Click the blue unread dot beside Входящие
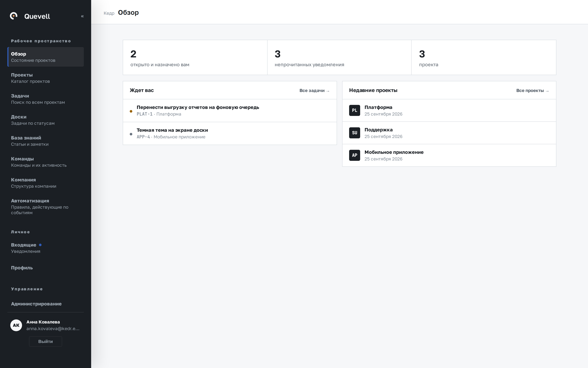 click(x=40, y=245)
